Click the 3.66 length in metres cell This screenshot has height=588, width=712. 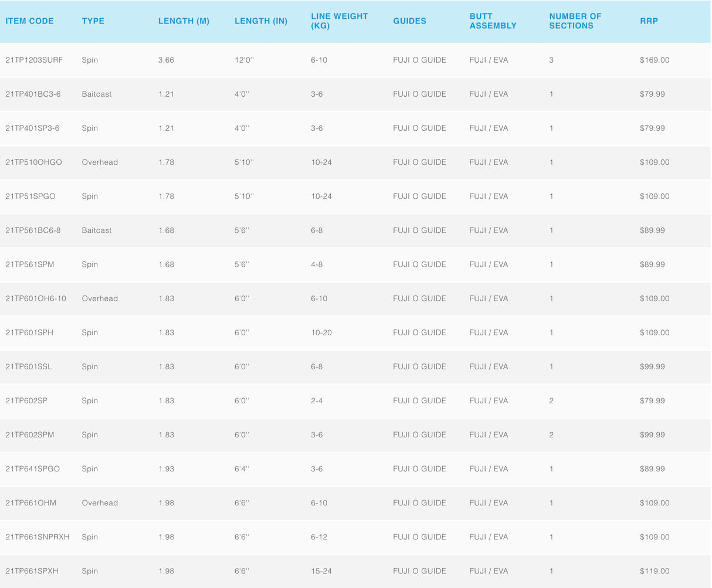coord(166,60)
